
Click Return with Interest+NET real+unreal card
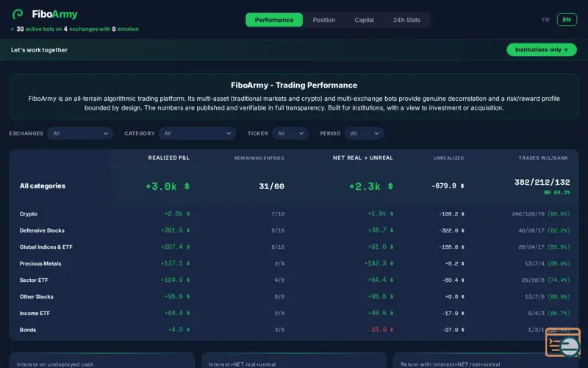(486, 360)
